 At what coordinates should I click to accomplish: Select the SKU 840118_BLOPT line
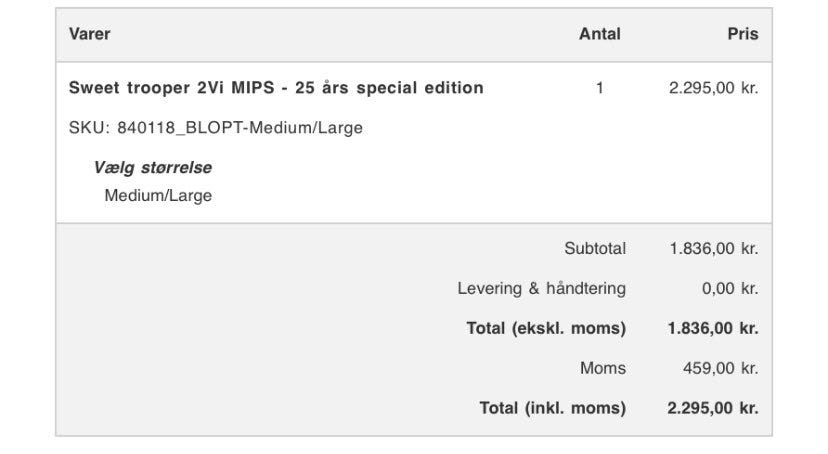click(215, 128)
